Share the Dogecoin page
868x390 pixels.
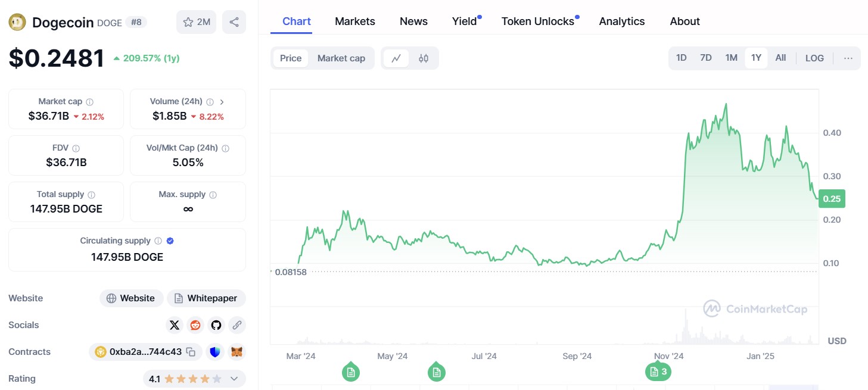click(234, 21)
